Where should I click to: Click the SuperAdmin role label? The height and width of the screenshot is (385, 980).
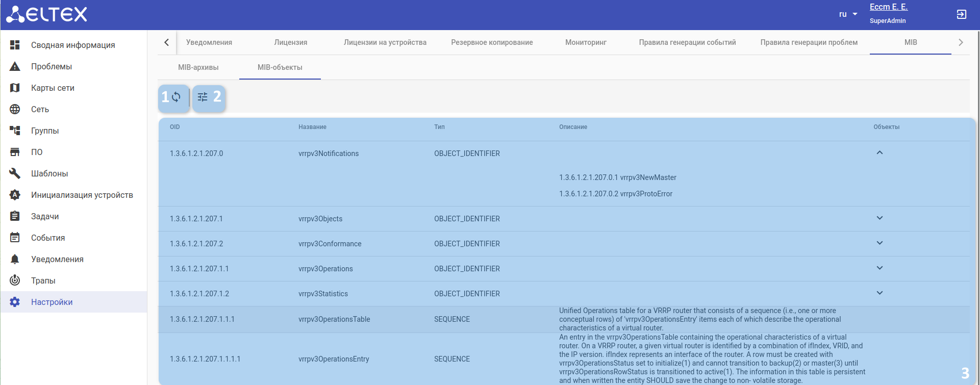pos(888,21)
